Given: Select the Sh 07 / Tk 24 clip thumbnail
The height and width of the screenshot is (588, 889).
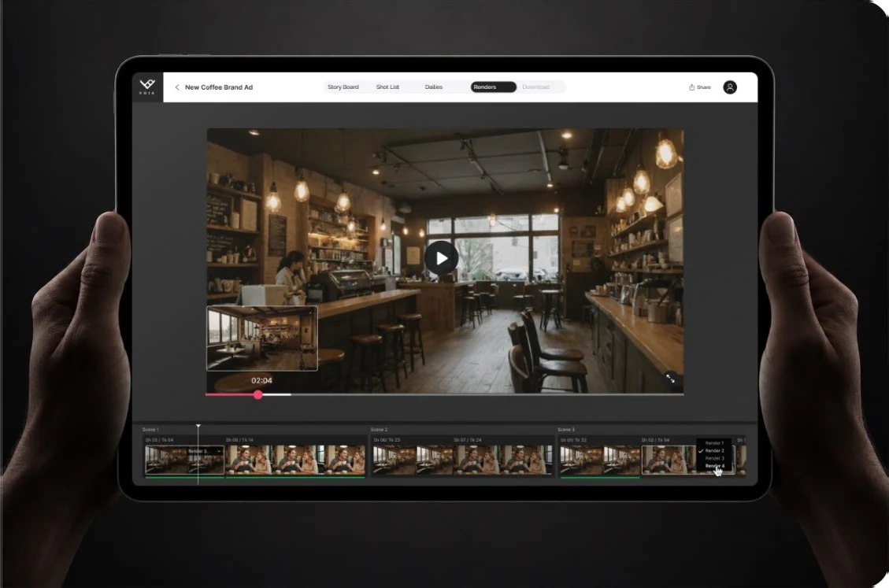Looking at the screenshot, I should 502,459.
